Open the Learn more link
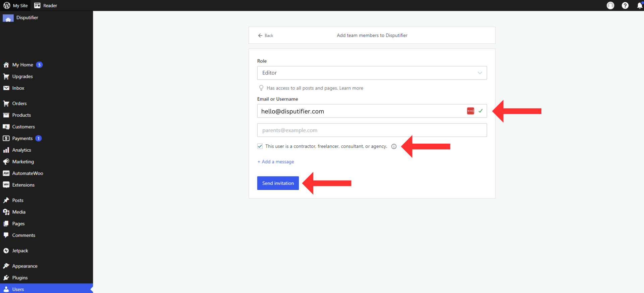The width and height of the screenshot is (644, 293). [x=351, y=88]
